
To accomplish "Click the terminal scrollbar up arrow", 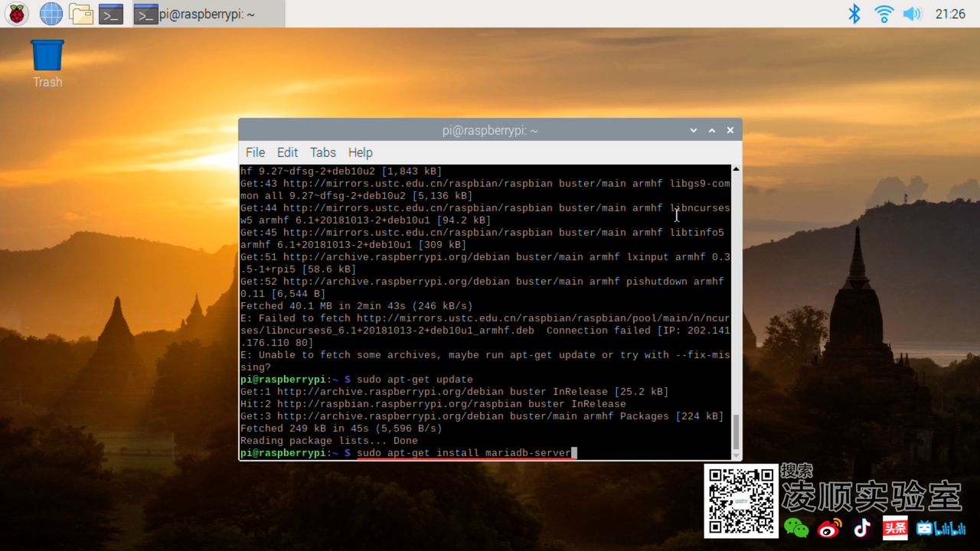I will click(736, 169).
